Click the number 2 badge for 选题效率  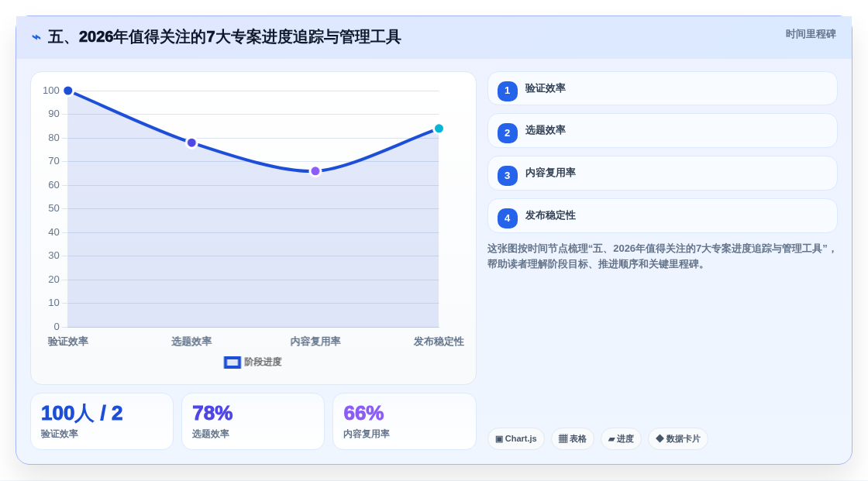pyautogui.click(x=507, y=133)
